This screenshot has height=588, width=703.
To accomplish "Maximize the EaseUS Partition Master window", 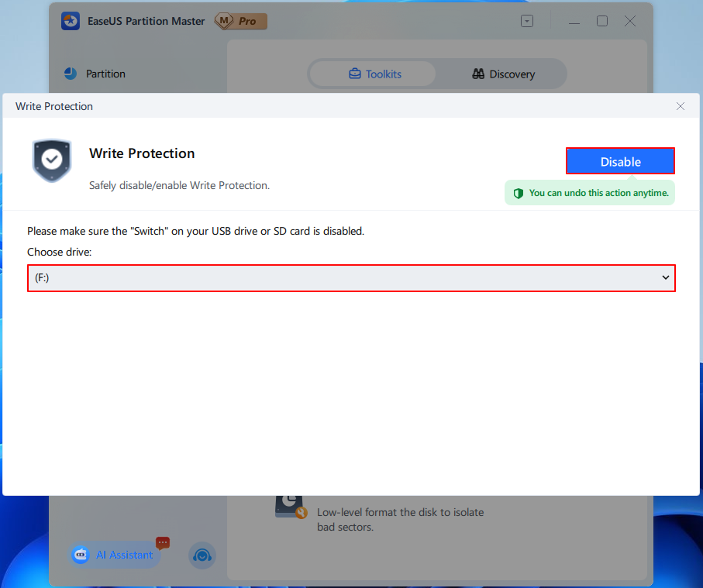I will pyautogui.click(x=602, y=21).
